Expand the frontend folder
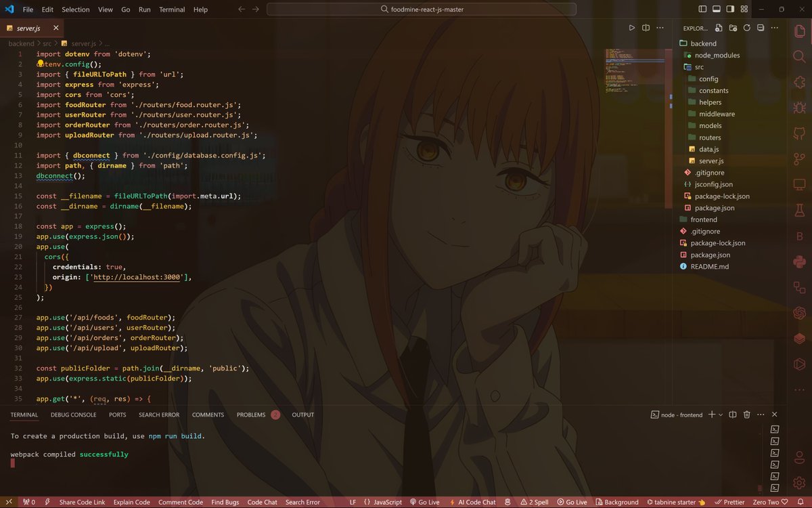Image resolution: width=812 pixels, height=508 pixels. (x=704, y=219)
